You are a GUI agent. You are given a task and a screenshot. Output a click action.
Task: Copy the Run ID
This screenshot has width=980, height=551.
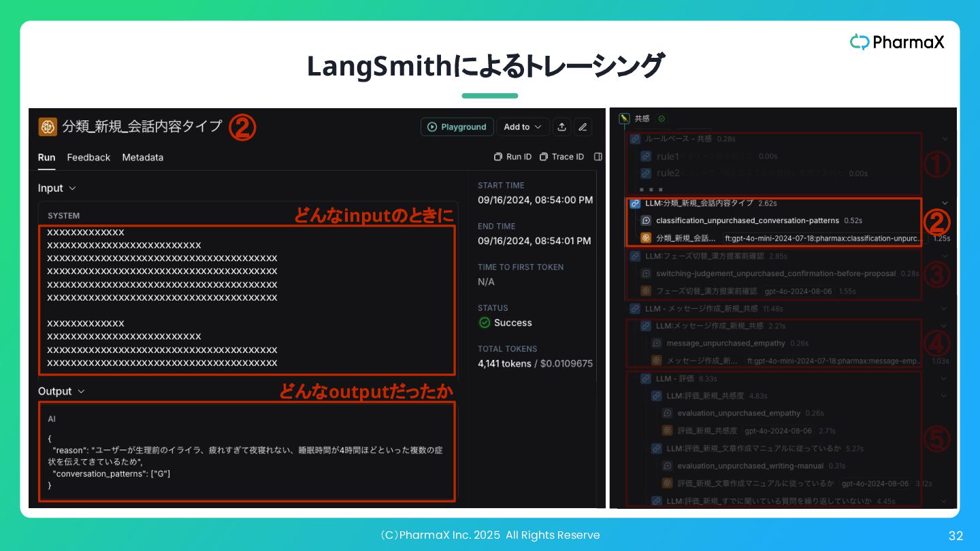tap(513, 157)
